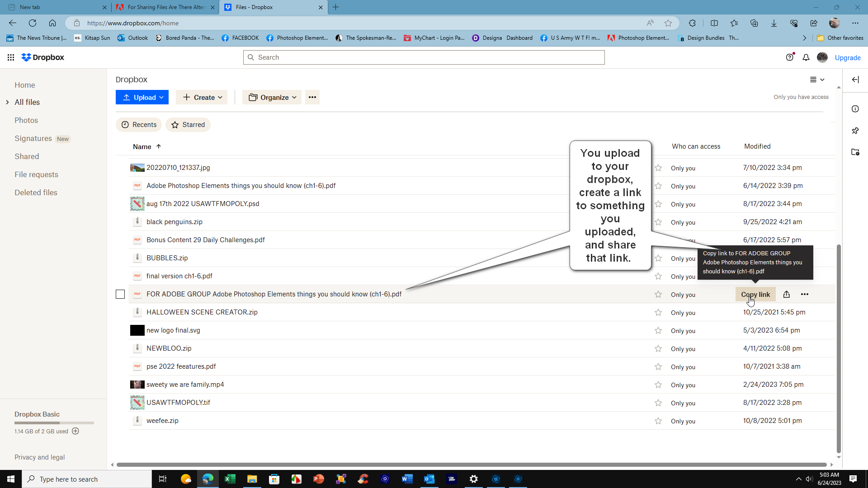Click the Dropbox Basic storage usage bar
Viewport: 868px width, 488px height.
tap(54, 423)
